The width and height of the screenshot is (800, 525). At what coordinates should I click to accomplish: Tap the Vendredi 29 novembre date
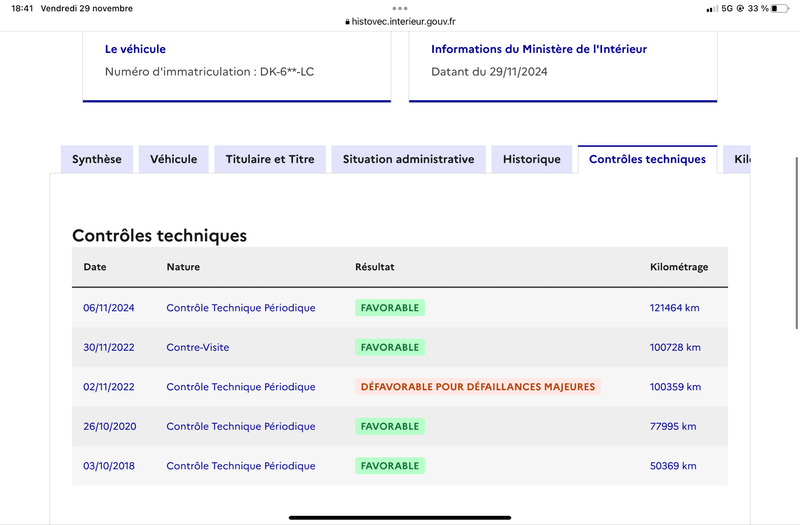point(87,8)
